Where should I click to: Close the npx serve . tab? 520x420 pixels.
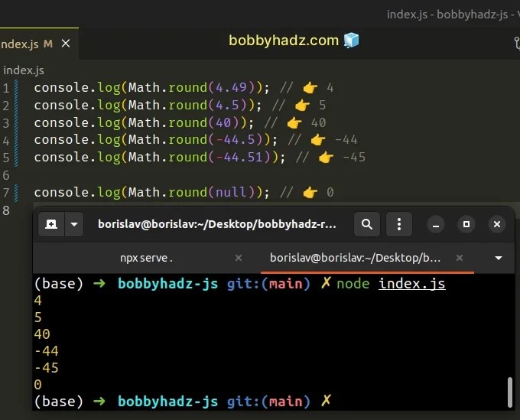click(x=239, y=258)
